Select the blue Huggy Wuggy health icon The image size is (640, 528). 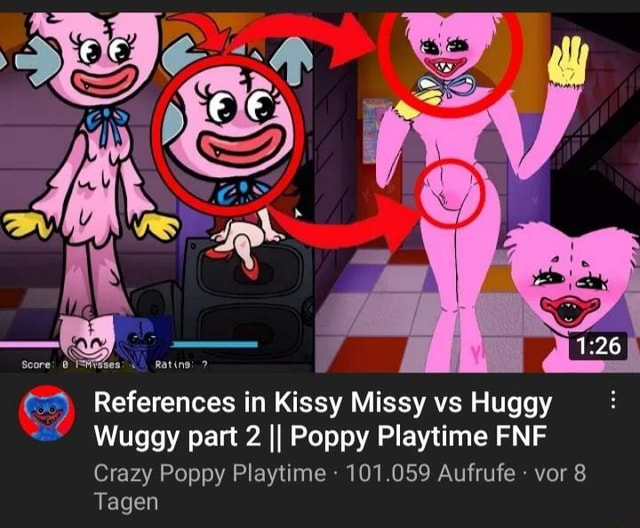tap(141, 342)
